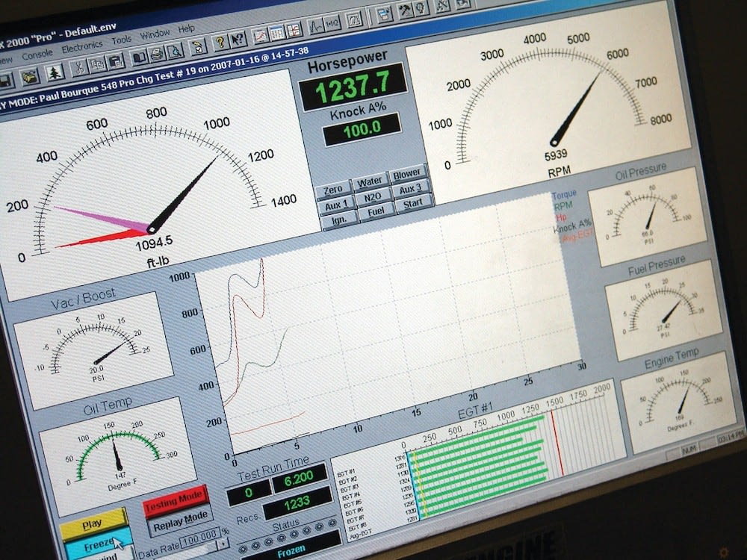Click the toolbar icon right of lightbulb
This screenshot has height=560, width=747.
(443, 5)
